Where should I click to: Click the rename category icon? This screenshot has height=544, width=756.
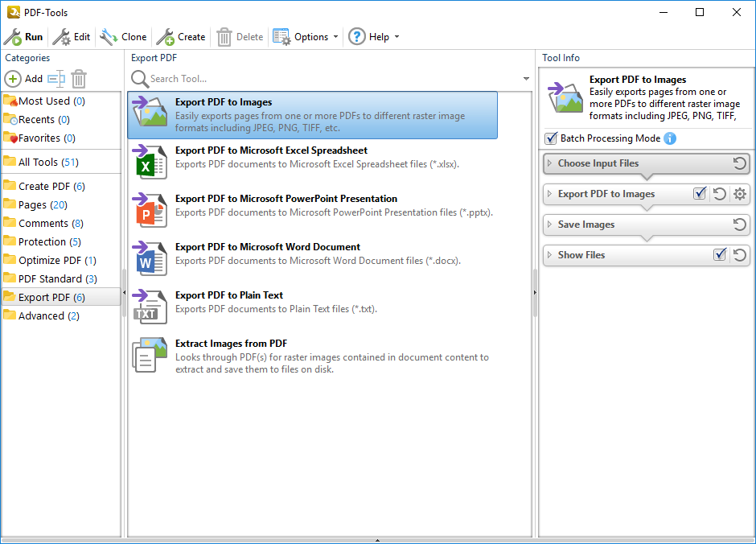pos(55,79)
